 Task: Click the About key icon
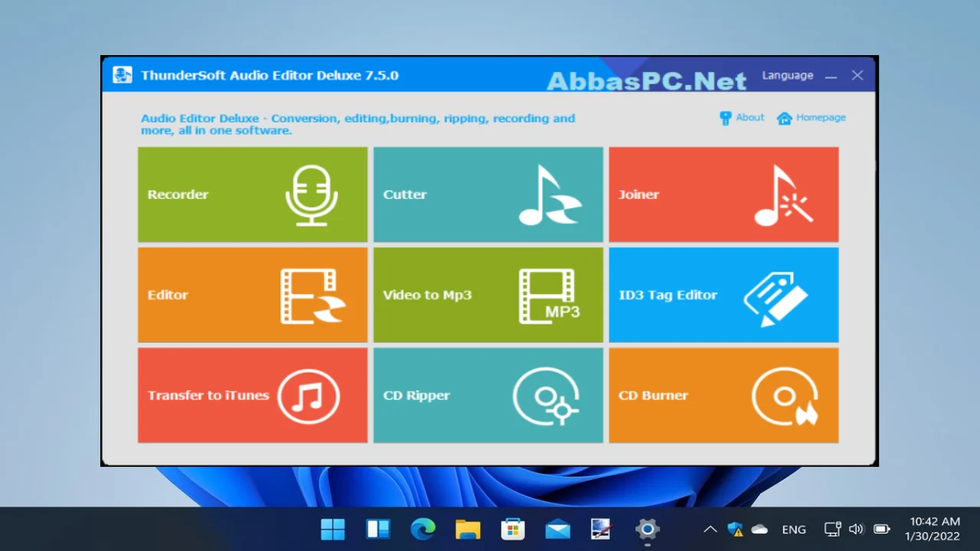[x=725, y=118]
